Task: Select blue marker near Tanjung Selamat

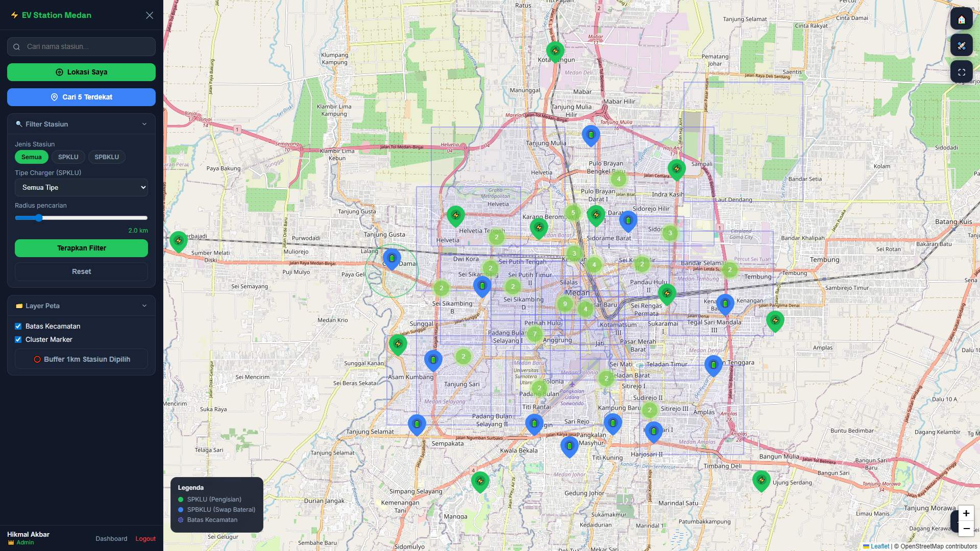Action: pyautogui.click(x=417, y=425)
